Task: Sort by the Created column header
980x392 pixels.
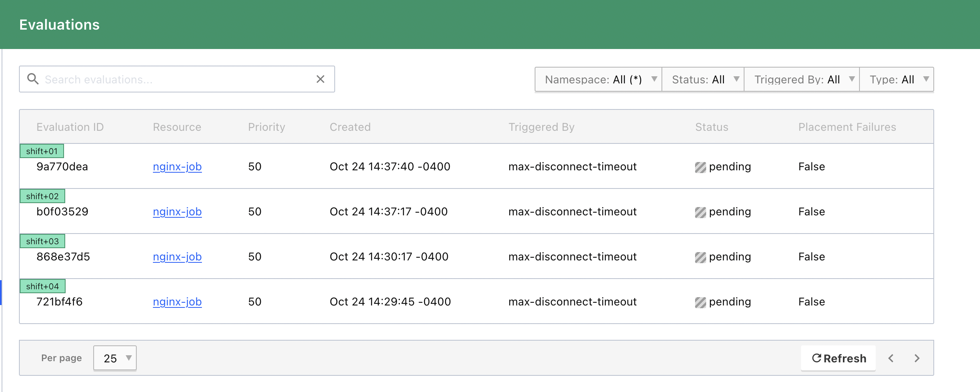Action: (350, 127)
